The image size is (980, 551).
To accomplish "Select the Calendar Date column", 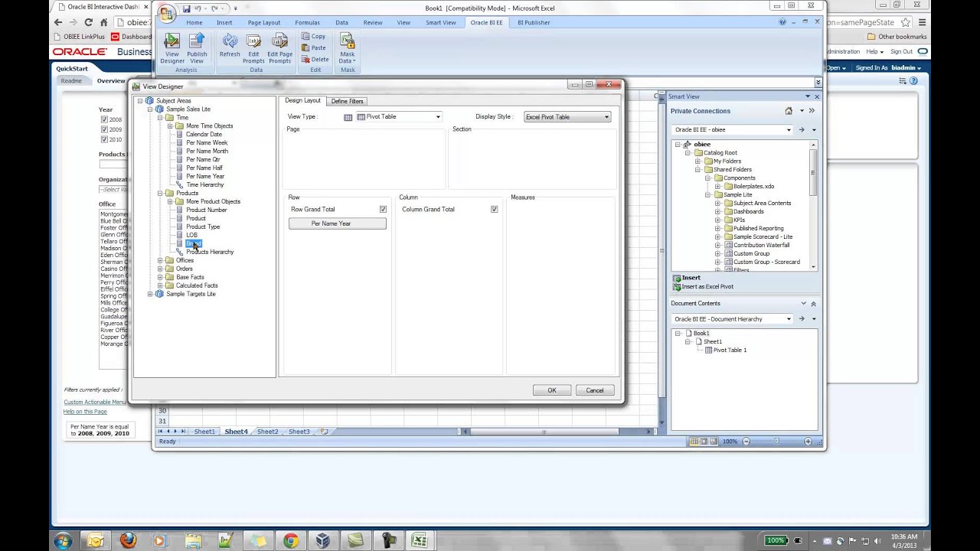I will coord(204,134).
